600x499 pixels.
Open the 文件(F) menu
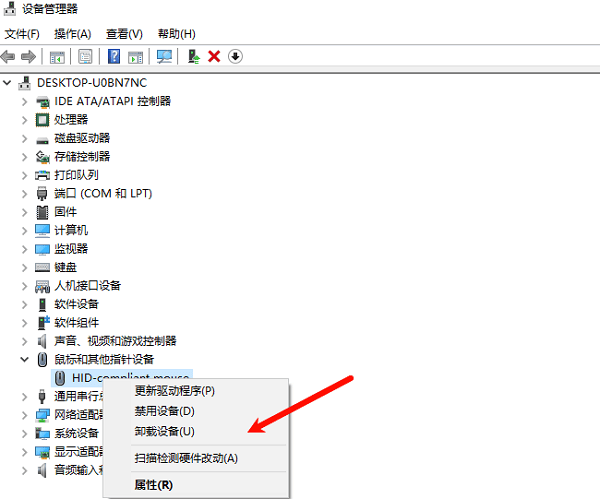coord(22,34)
